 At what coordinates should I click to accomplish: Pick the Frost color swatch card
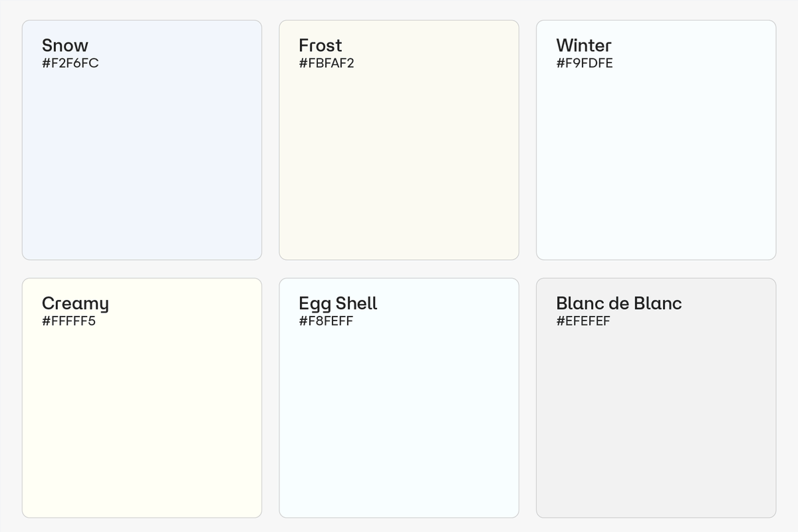(x=399, y=160)
